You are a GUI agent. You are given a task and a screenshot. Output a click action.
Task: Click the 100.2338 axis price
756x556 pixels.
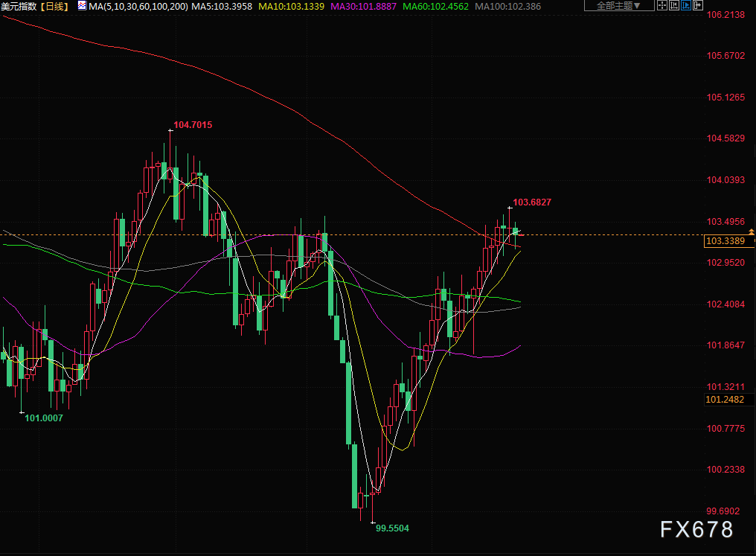point(725,469)
